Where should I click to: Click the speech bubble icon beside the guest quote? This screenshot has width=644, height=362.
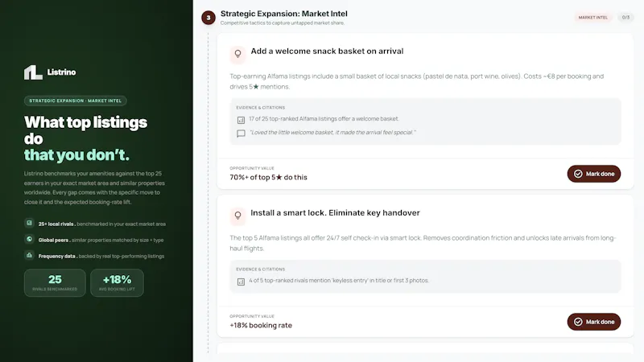click(x=241, y=134)
